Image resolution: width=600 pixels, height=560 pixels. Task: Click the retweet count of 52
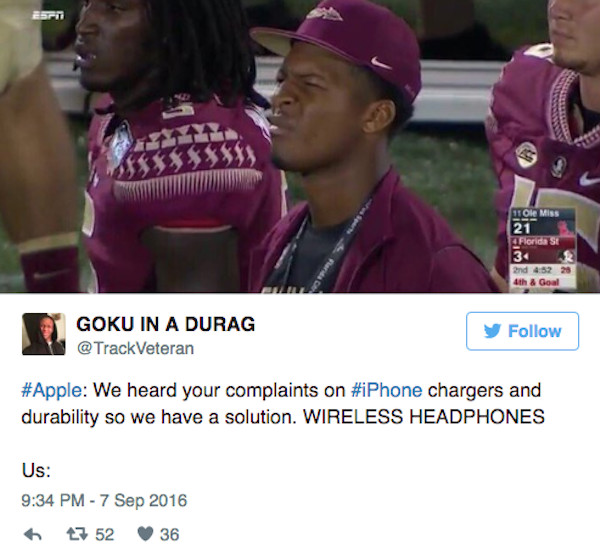click(104, 534)
